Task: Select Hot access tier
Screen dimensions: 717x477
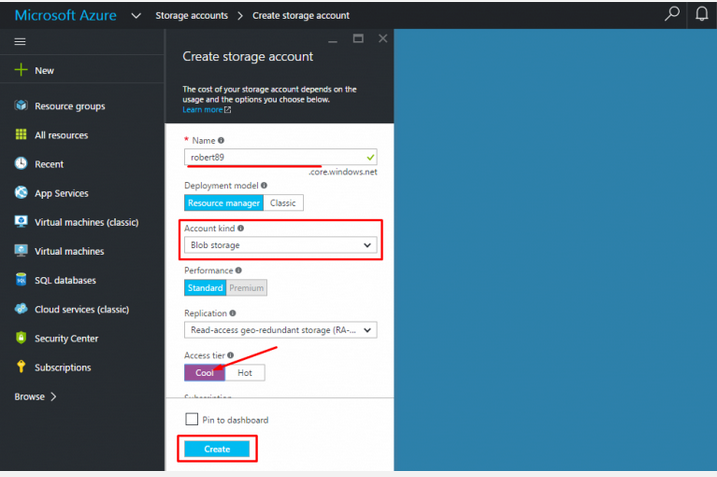Action: click(245, 373)
